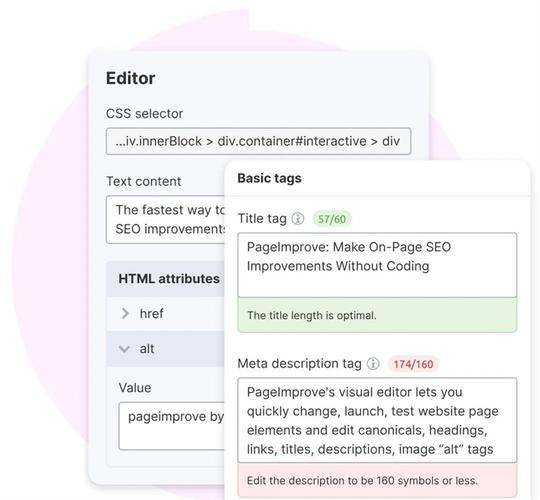This screenshot has width=540, height=500.
Task: Click the 57/60 title length badge
Action: 332,219
